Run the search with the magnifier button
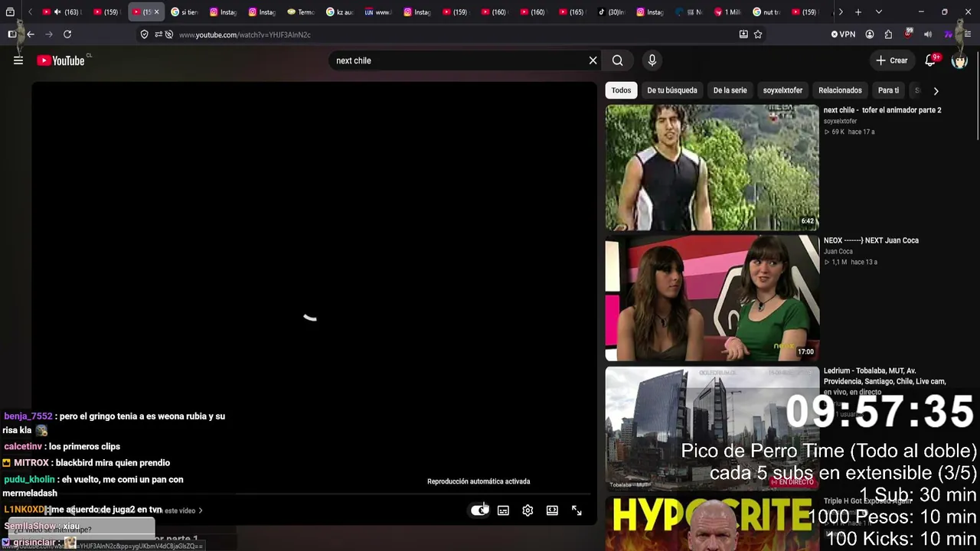 pyautogui.click(x=618, y=60)
